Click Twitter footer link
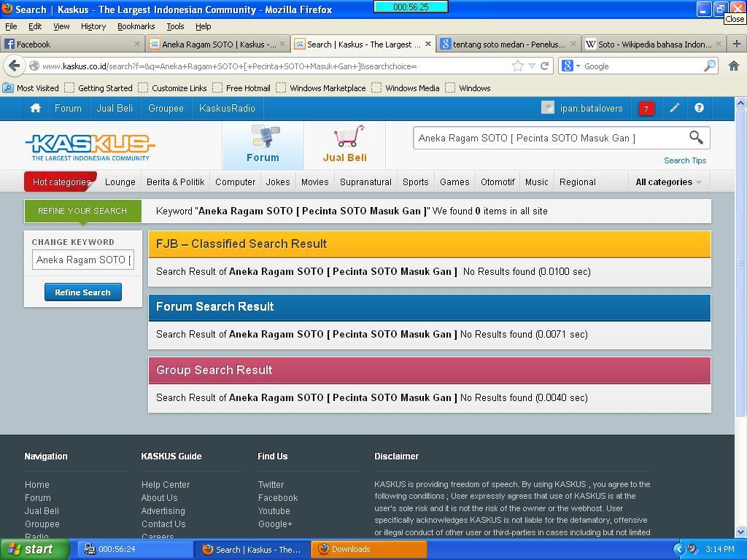747x560 pixels. 271,484
